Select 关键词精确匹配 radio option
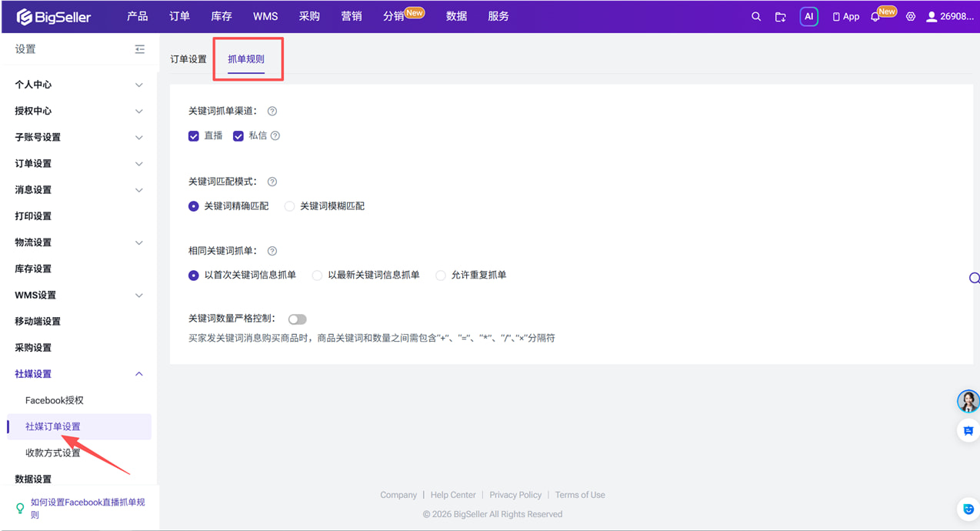The image size is (980, 531). [194, 206]
